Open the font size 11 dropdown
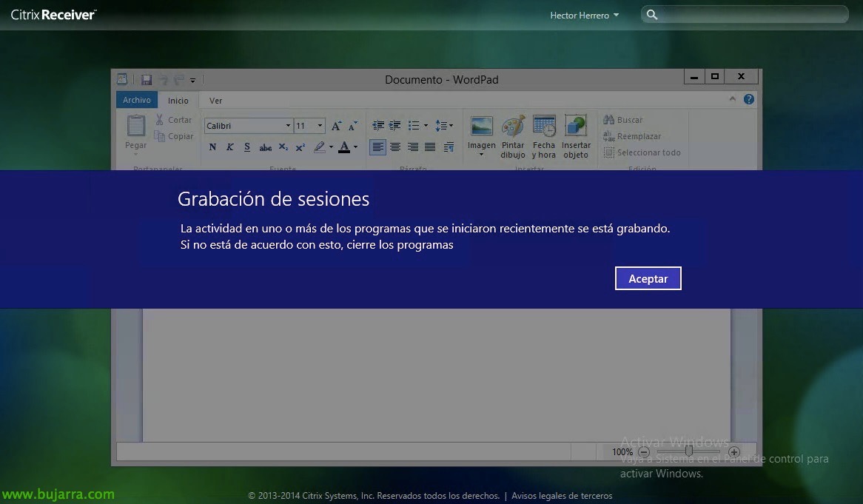This screenshot has height=504, width=863. coord(320,126)
